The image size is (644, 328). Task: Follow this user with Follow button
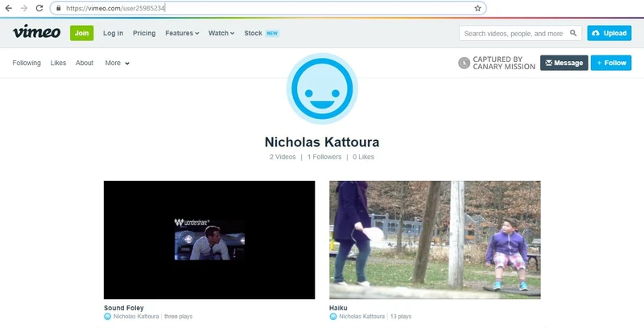[x=611, y=63]
